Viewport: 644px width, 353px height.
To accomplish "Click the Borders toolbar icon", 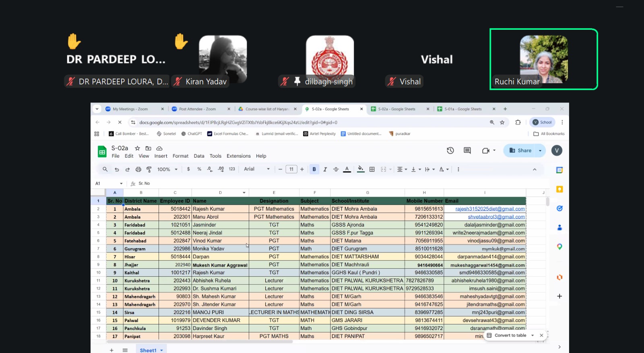I will point(372,169).
